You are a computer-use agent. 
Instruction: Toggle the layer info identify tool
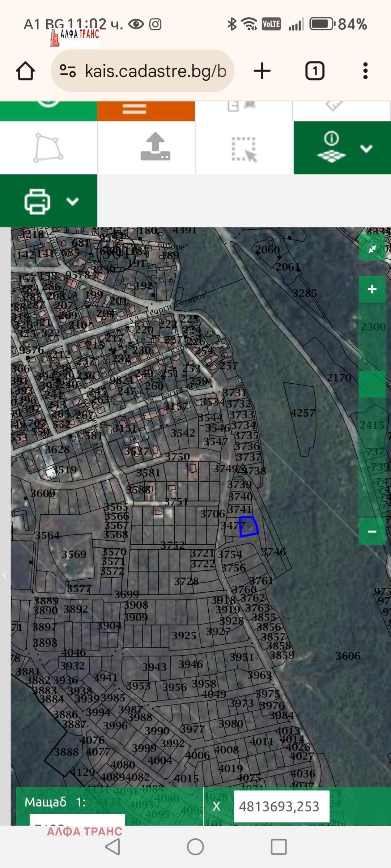[331, 148]
